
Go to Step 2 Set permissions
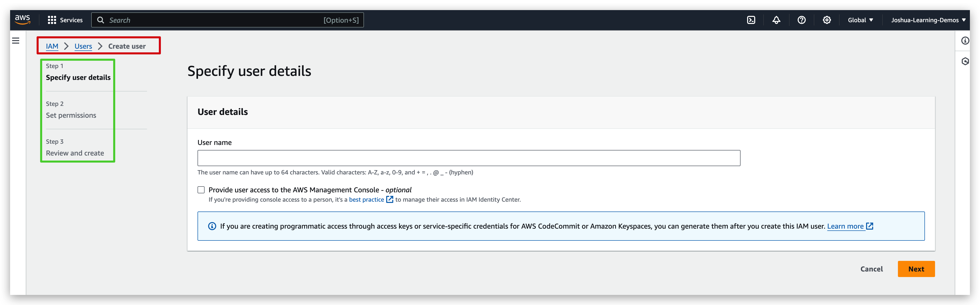tap(71, 115)
